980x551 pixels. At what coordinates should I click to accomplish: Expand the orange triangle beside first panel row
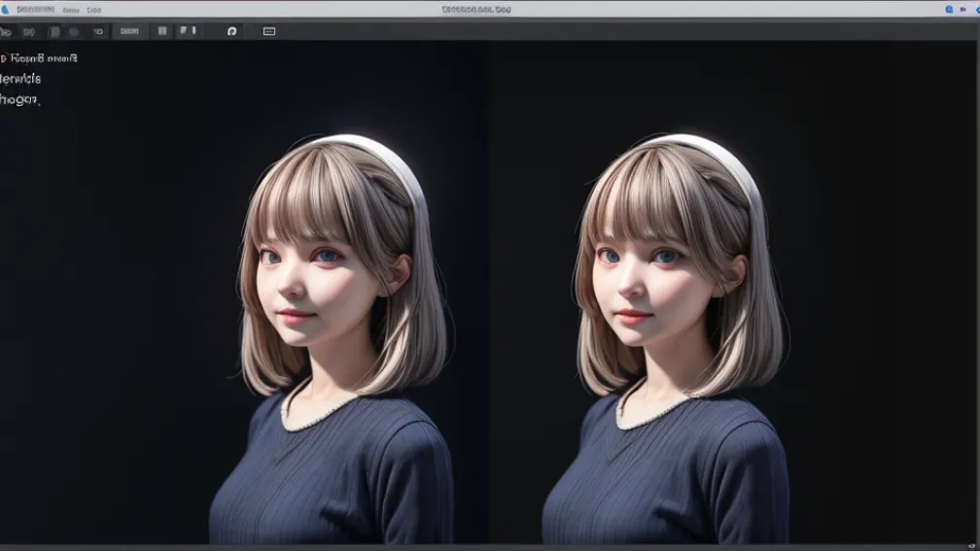[3, 58]
